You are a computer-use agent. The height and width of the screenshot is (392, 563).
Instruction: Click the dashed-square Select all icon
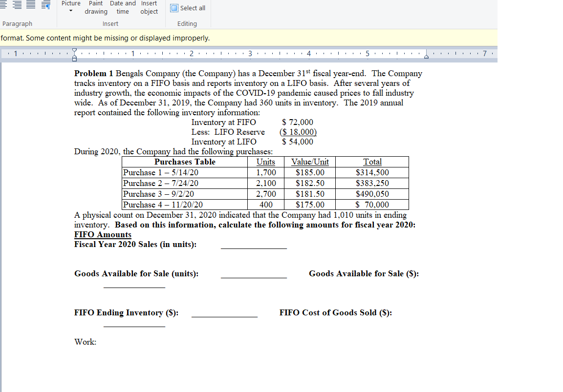click(x=173, y=7)
